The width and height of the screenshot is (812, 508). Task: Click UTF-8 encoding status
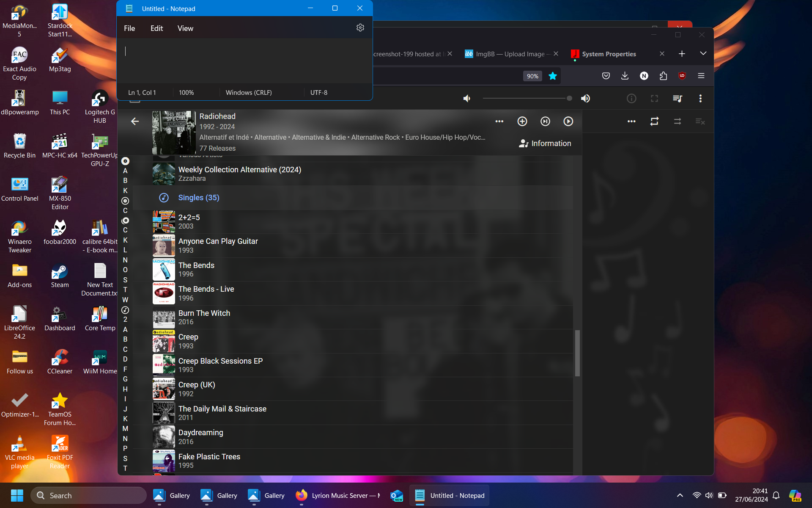click(x=319, y=93)
